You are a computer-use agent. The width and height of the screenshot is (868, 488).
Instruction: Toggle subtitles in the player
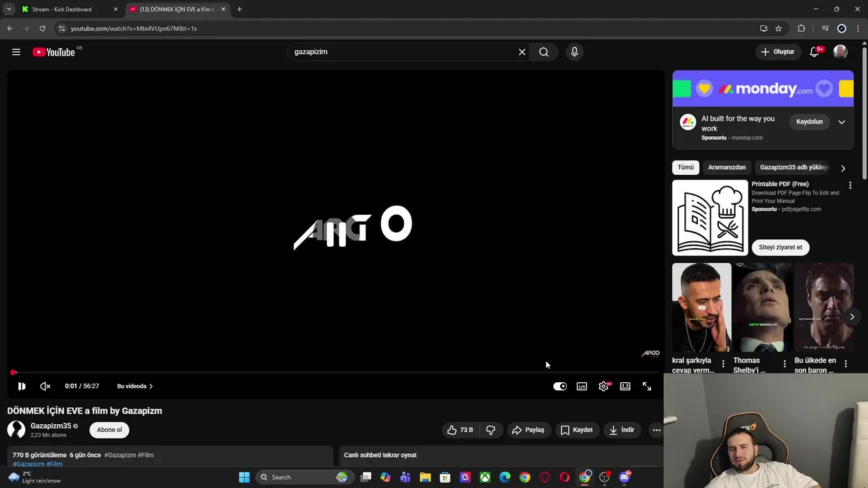pyautogui.click(x=582, y=386)
